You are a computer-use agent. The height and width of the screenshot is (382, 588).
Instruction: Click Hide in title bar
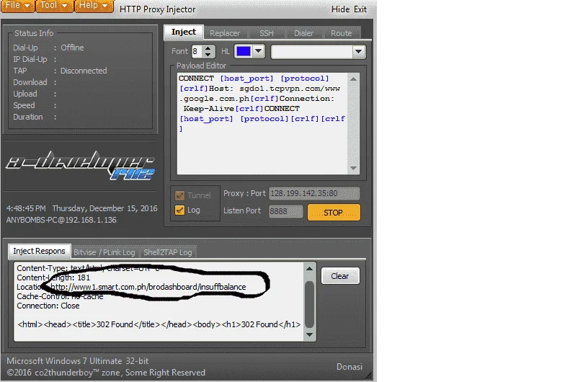click(340, 9)
